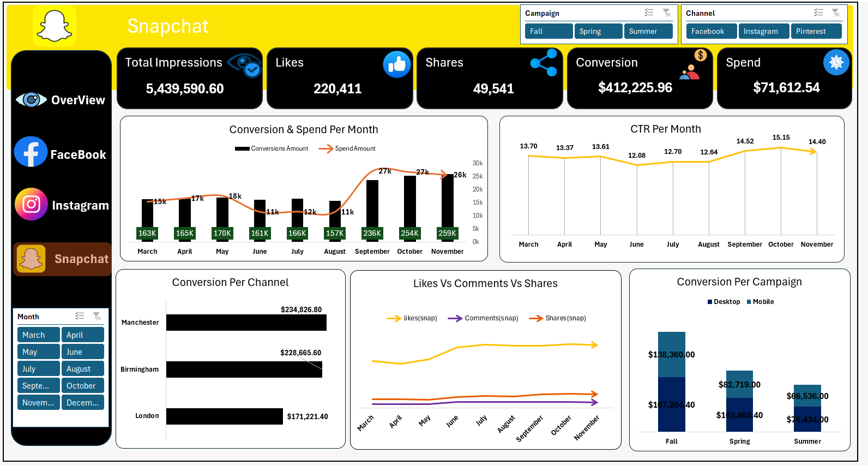Click the Shares network icon
Screen dimensions: 868x465
click(544, 63)
